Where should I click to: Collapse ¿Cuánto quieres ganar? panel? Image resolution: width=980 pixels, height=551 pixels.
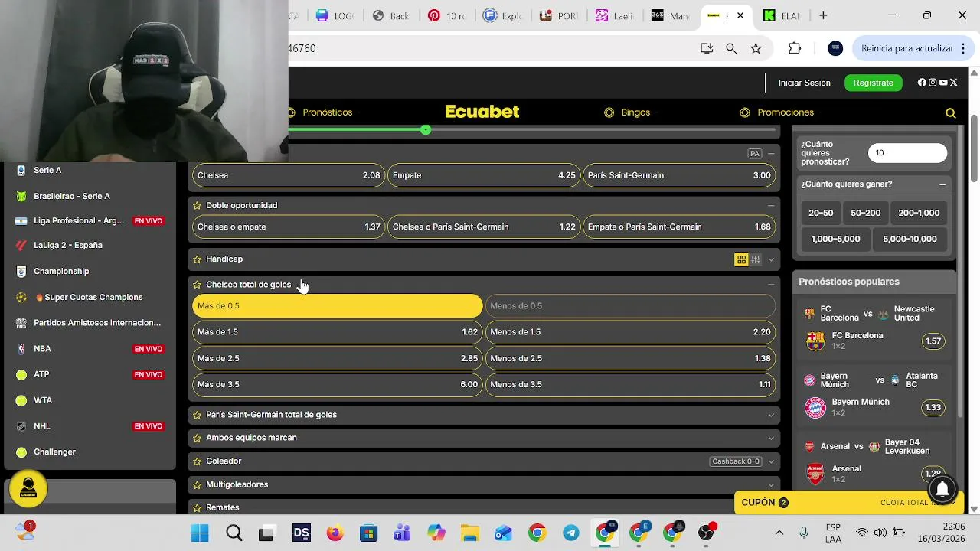942,184
